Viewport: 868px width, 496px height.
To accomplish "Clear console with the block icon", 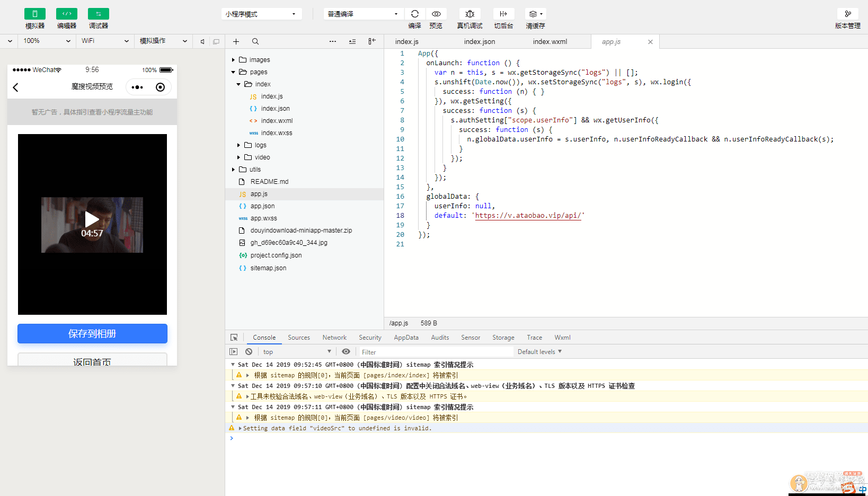I will [249, 351].
